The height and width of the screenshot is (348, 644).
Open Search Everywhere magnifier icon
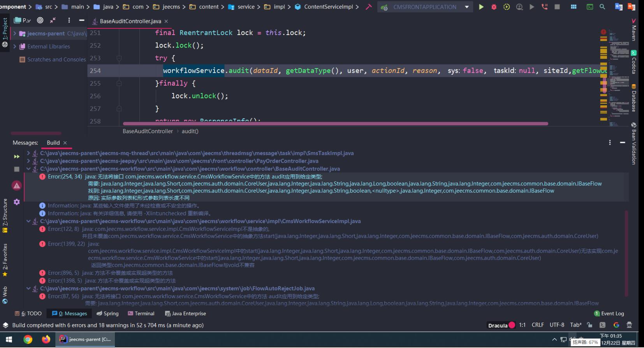point(602,7)
